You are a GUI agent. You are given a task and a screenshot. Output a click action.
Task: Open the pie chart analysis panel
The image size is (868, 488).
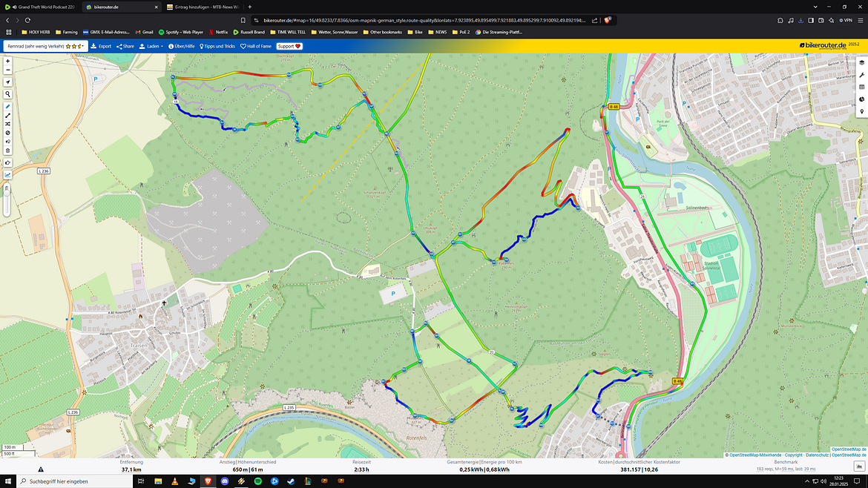(861, 99)
